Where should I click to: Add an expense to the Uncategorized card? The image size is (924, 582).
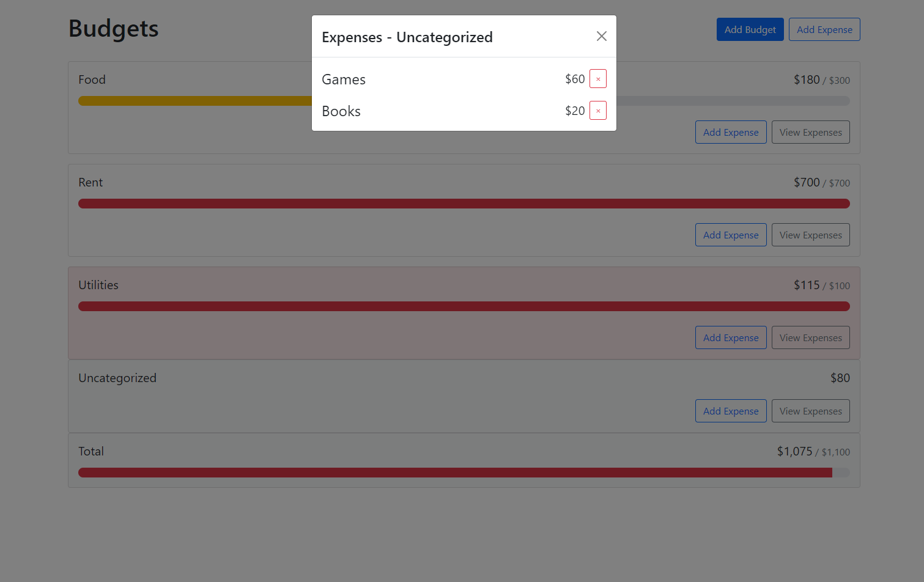[x=731, y=411]
